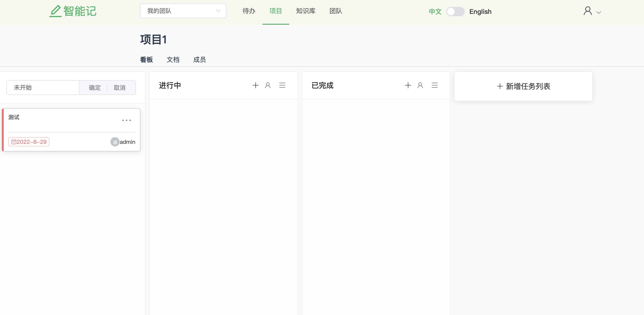Viewport: 644px width, 315px height.
Task: Open list menu icon in 进行中 column
Action: pyautogui.click(x=282, y=85)
